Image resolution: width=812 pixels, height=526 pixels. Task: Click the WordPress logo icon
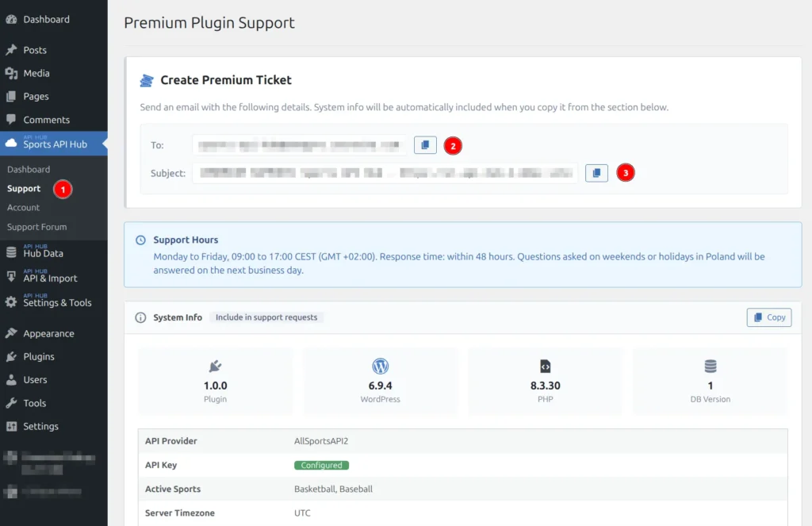point(380,367)
